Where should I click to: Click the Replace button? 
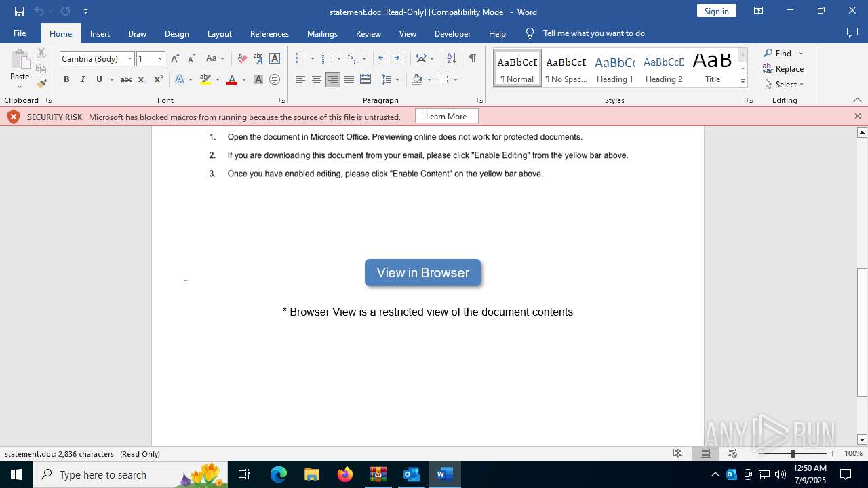click(783, 68)
